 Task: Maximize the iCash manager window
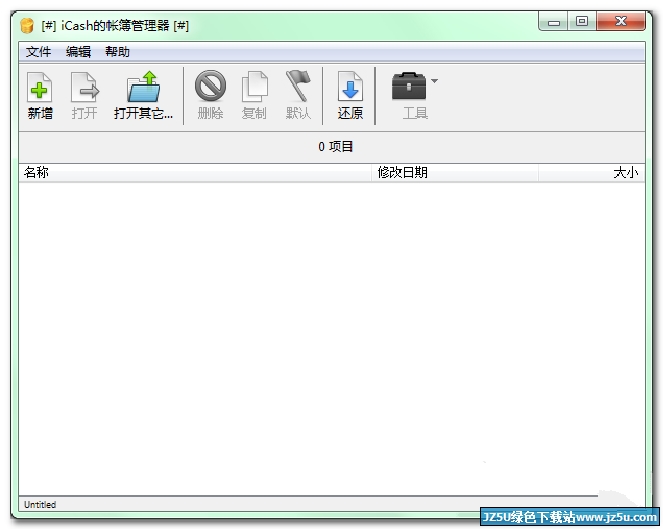point(582,21)
